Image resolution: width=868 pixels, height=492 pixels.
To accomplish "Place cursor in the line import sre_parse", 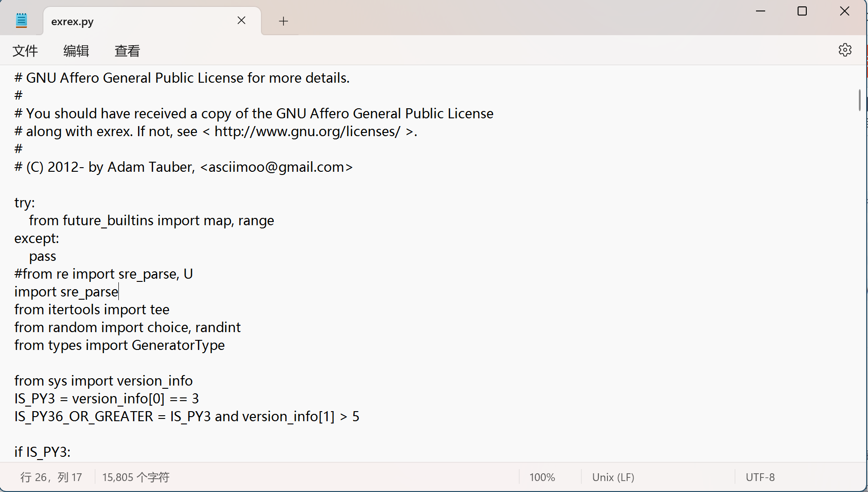I will (66, 291).
